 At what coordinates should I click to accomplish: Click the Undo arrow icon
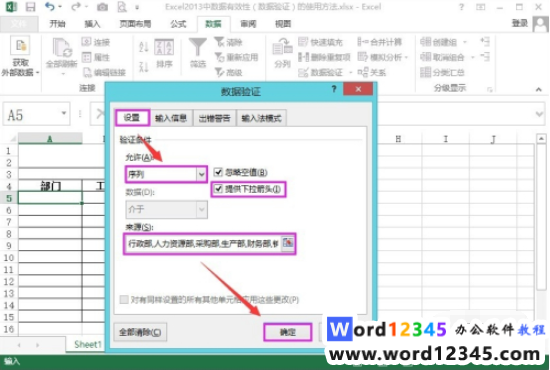50,7
